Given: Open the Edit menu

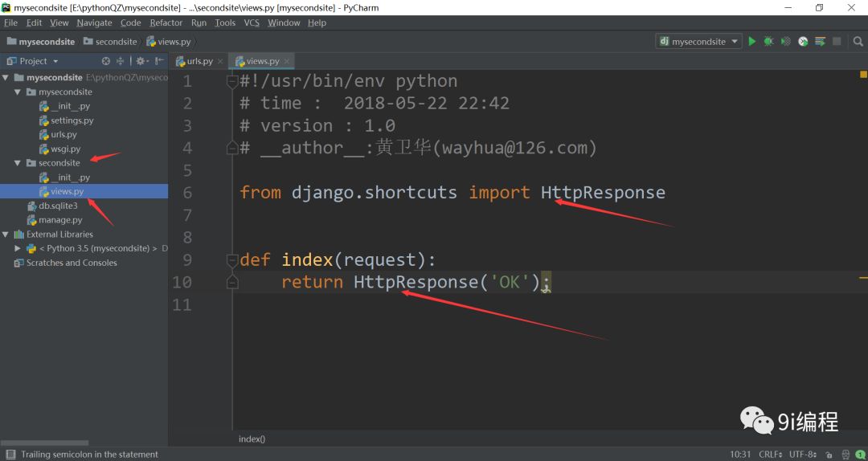Looking at the screenshot, I should [x=35, y=22].
